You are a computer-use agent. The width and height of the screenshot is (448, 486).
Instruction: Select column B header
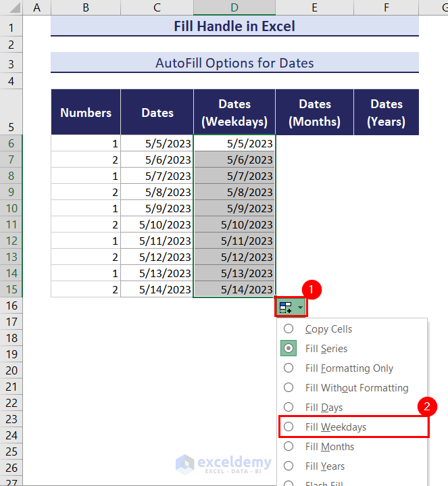(x=86, y=7)
